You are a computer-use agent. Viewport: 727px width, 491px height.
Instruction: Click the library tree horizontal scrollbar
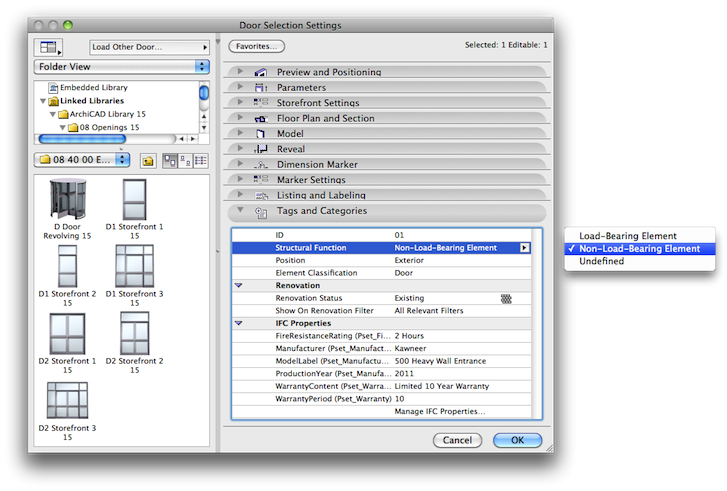82,139
